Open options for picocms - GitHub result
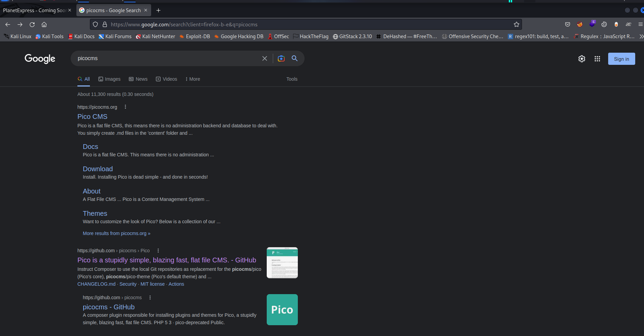Viewport: 644px width, 336px height. 150,298
